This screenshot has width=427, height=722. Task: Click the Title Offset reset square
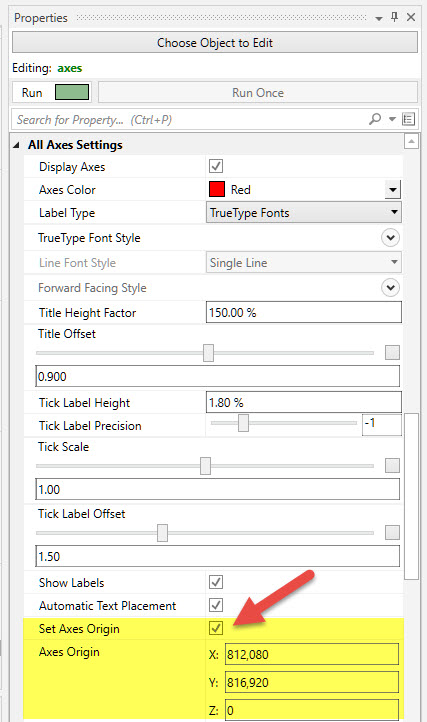(392, 353)
